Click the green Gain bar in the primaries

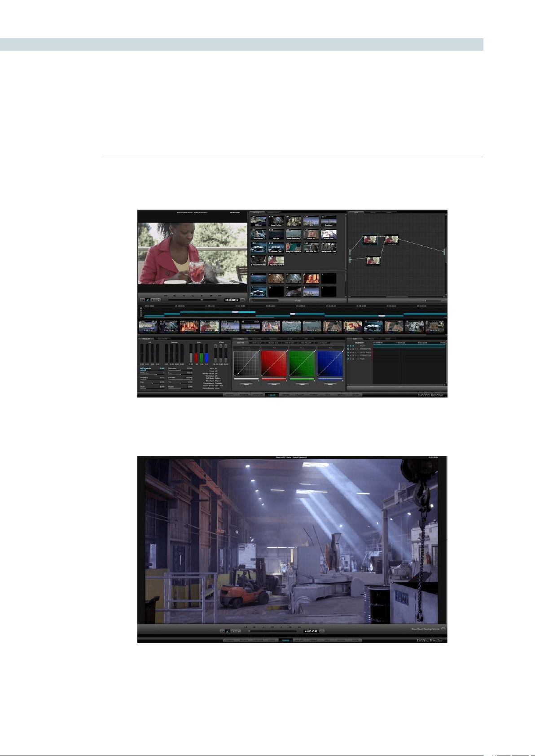tap(202, 358)
